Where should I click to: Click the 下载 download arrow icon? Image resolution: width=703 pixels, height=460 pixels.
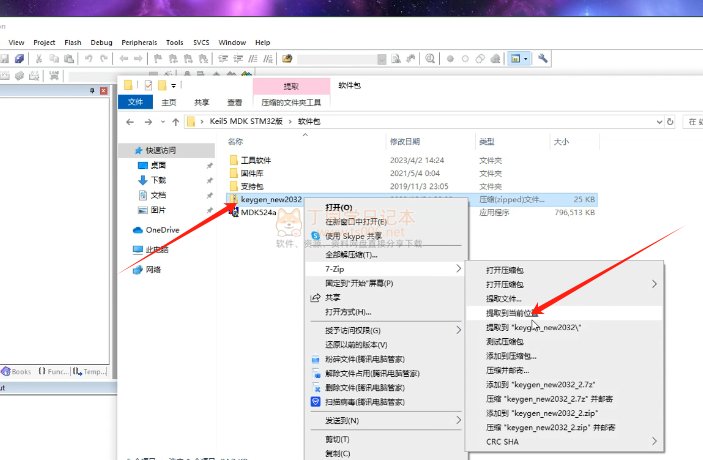coord(144,180)
